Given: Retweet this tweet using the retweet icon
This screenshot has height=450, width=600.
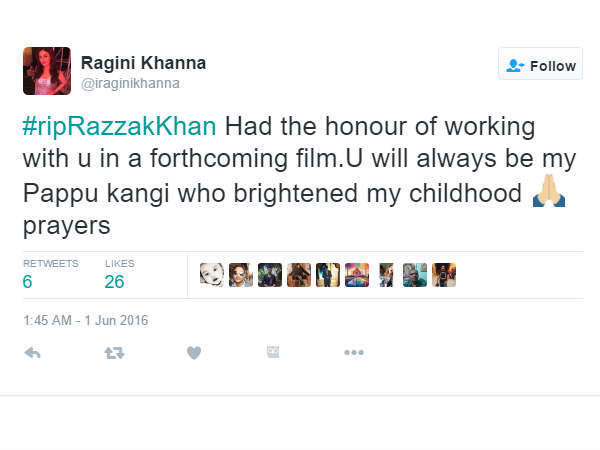Looking at the screenshot, I should 113,352.
